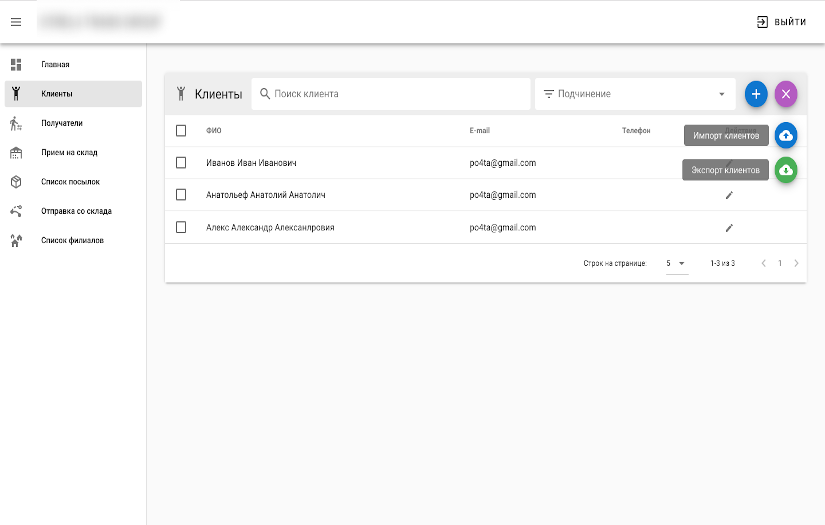Click the Телефон column header
The height and width of the screenshot is (525, 825).
tap(636, 130)
